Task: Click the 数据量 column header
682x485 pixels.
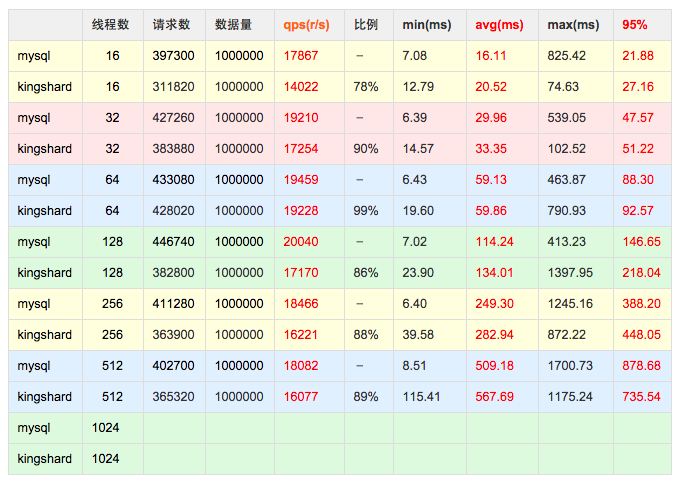Action: coord(234,24)
